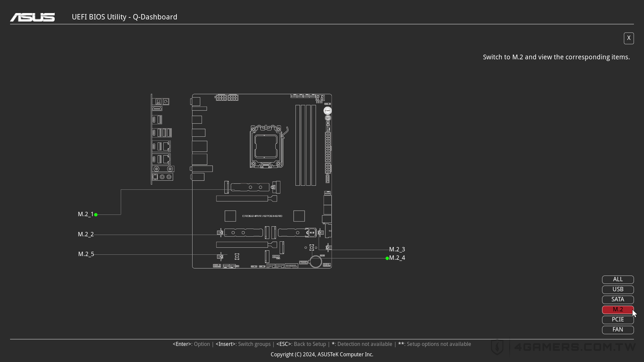Image resolution: width=644 pixels, height=362 pixels.
Task: Switch to the PCIE group
Action: 618,320
